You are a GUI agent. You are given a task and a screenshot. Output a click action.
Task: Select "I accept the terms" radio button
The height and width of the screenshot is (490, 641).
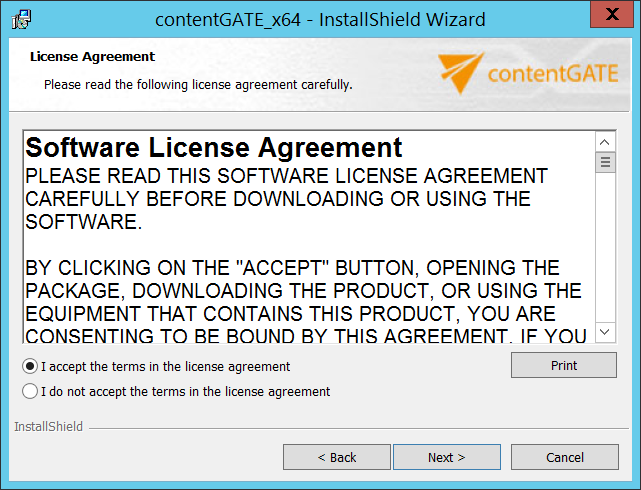[30, 366]
